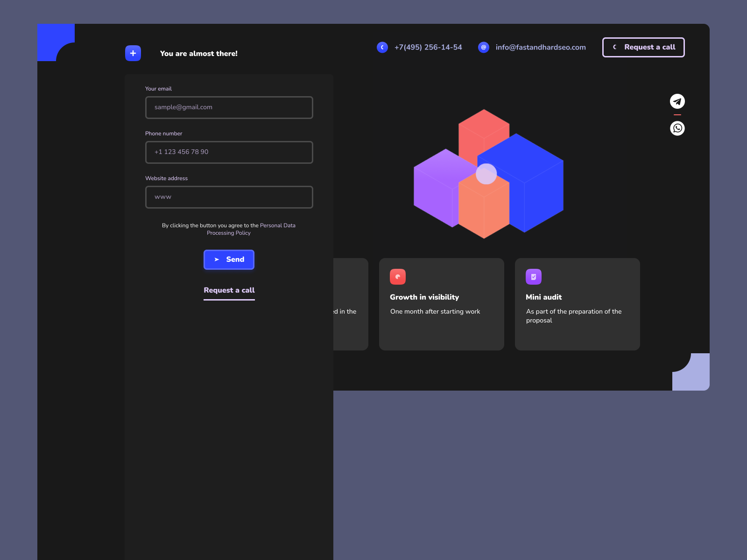Call +7(495) 256-14-54 by clicking the number
The image size is (747, 560).
point(428,47)
